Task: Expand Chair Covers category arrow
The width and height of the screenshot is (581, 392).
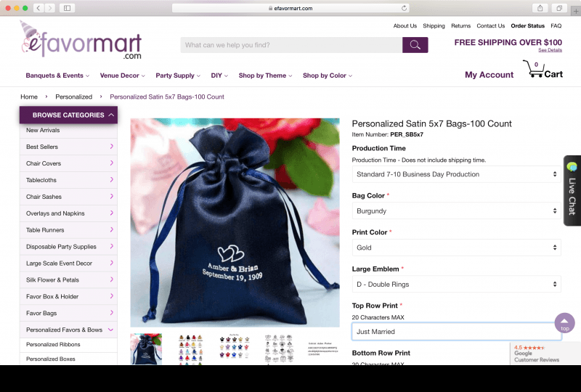Action: [x=112, y=163]
